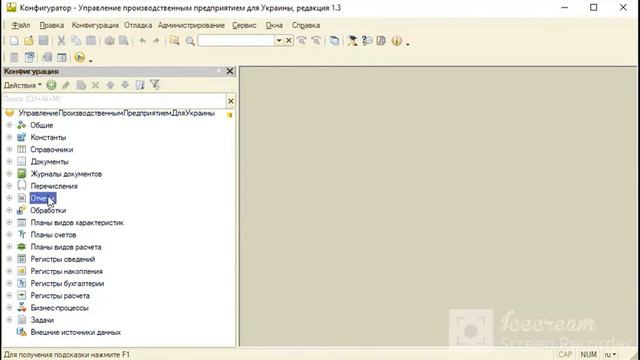
Task: Close the Конфигурация panel
Action: pyautogui.click(x=230, y=71)
